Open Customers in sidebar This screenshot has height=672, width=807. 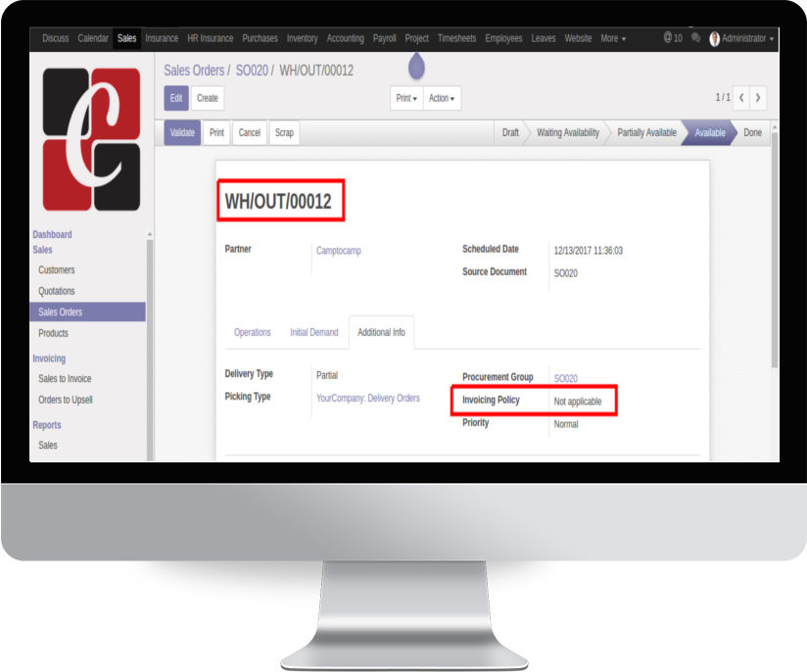57,270
